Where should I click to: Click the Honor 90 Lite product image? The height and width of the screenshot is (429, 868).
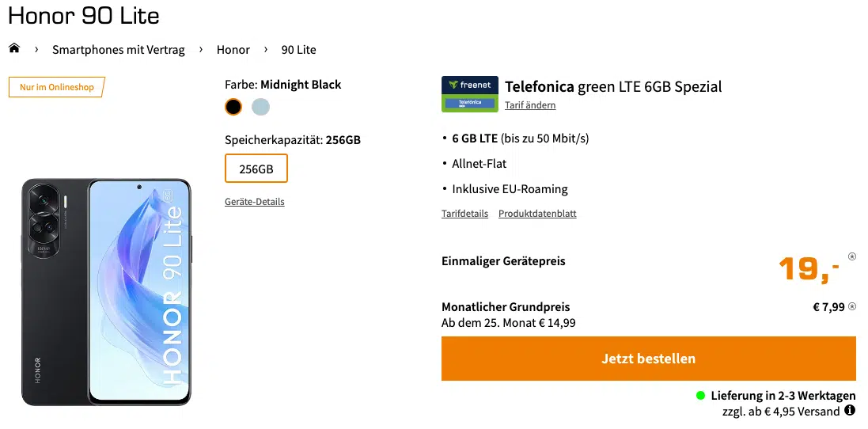coord(107,292)
